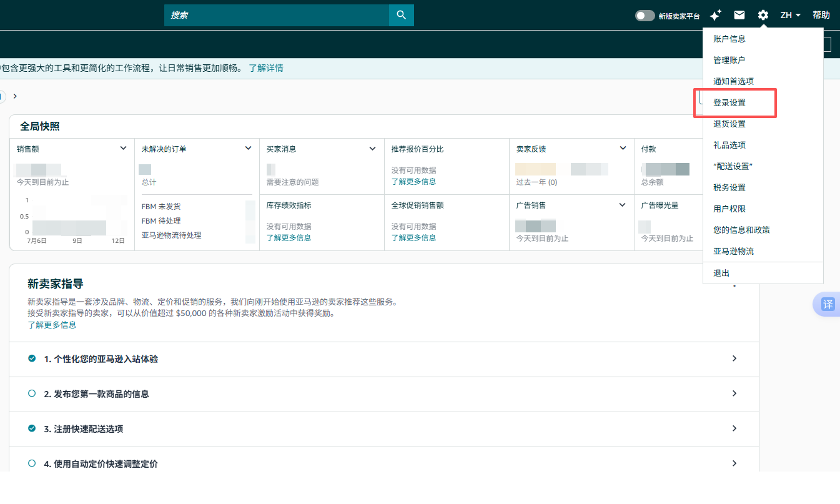The image size is (840, 504).
Task: Expand the 使用自动定价快速调整定价 row
Action: (384, 464)
